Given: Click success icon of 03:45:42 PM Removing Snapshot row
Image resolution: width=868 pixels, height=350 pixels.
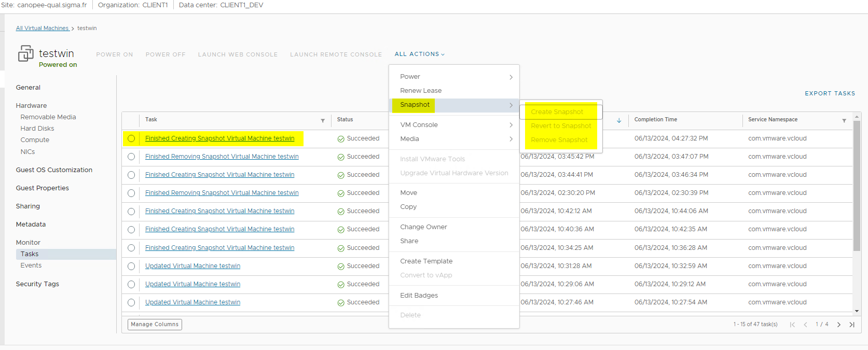Looking at the screenshot, I should [x=341, y=157].
